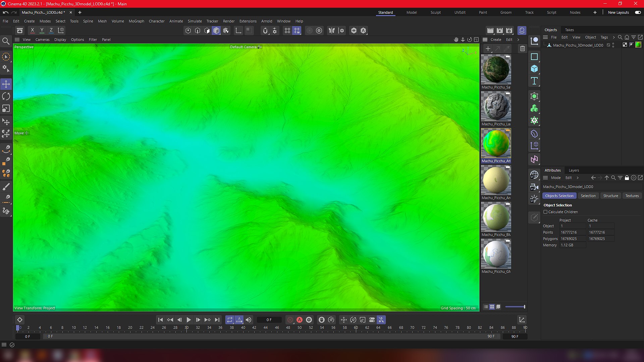Select the Move tool in left toolbar
The height and width of the screenshot is (362, 644).
(x=6, y=84)
